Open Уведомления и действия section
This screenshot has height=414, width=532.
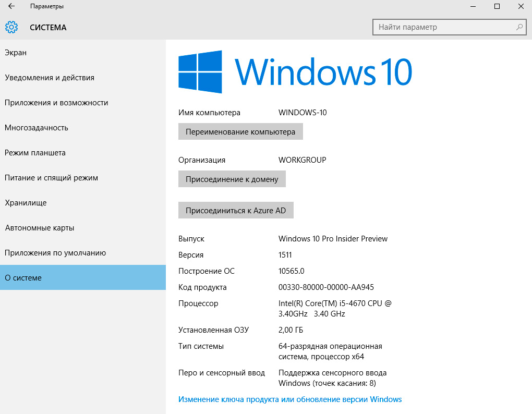point(83,78)
